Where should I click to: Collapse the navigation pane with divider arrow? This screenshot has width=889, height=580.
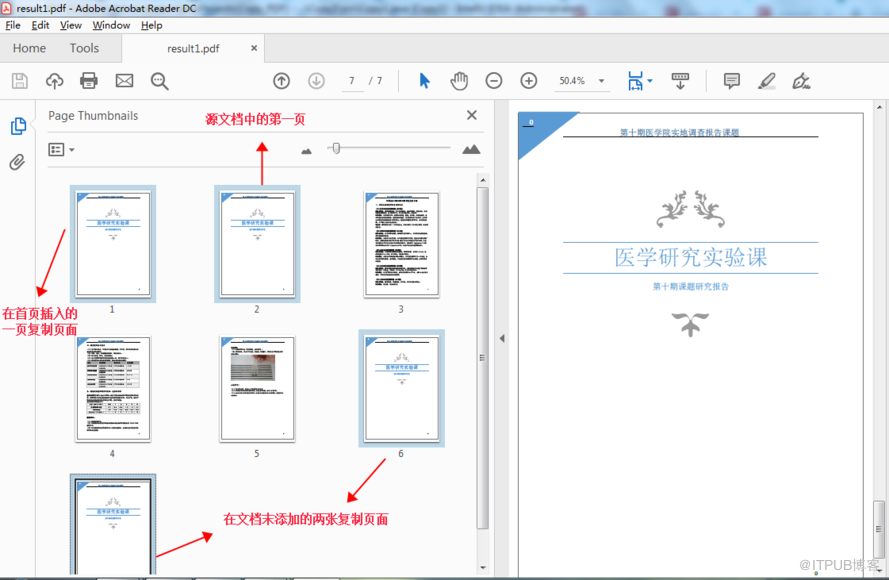pyautogui.click(x=502, y=339)
